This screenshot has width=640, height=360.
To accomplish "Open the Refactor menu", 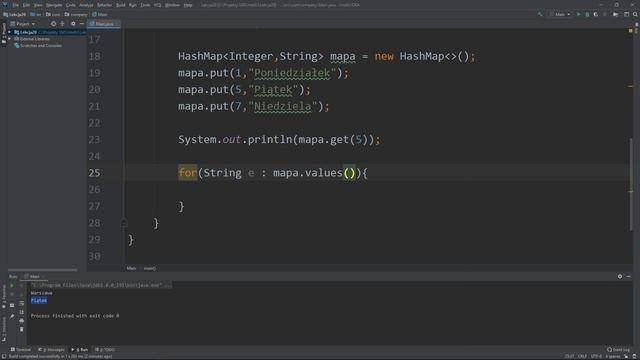I will (x=104, y=5).
